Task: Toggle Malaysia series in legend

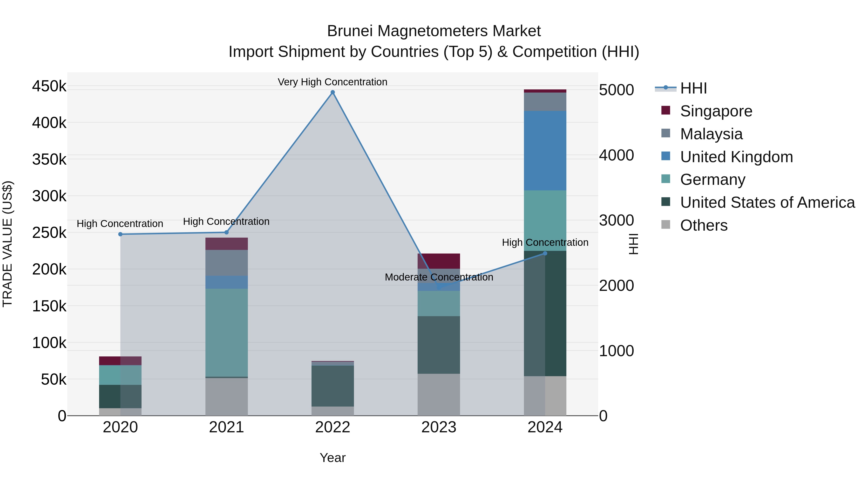Action: 702,134
